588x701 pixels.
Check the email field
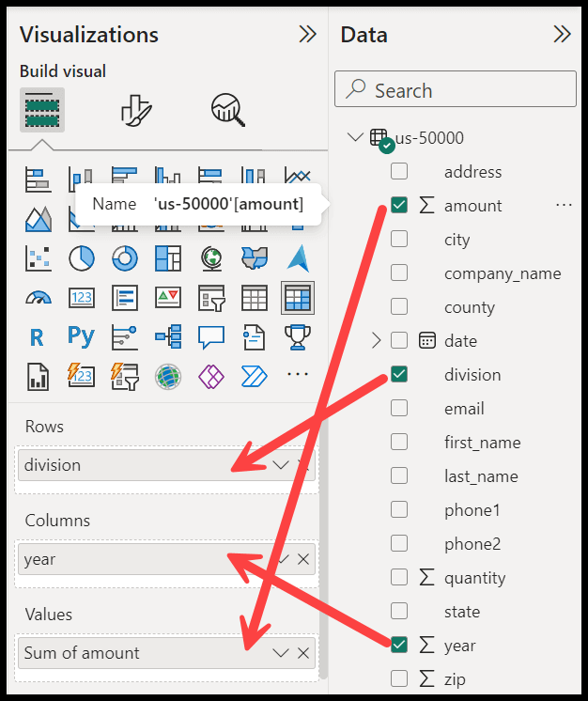coord(399,408)
